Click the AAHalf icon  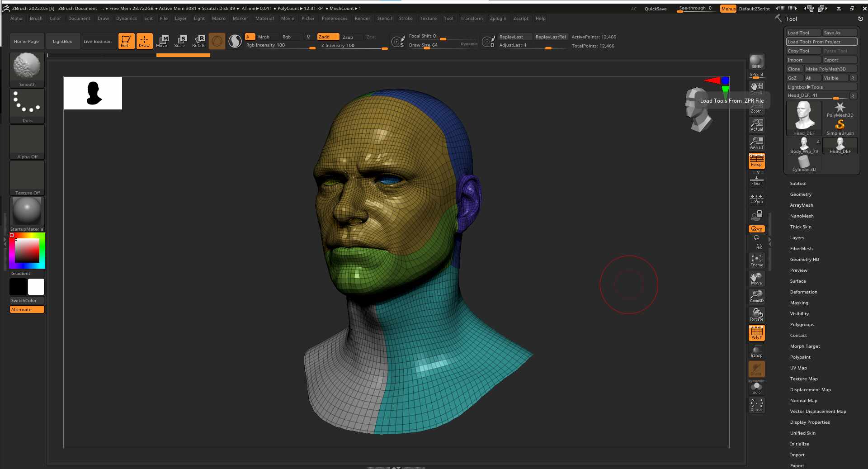click(x=756, y=143)
